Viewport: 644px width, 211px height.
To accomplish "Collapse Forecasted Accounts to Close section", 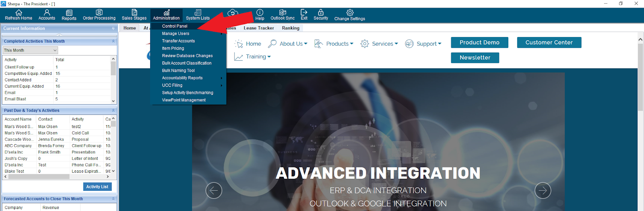I will tap(113, 199).
